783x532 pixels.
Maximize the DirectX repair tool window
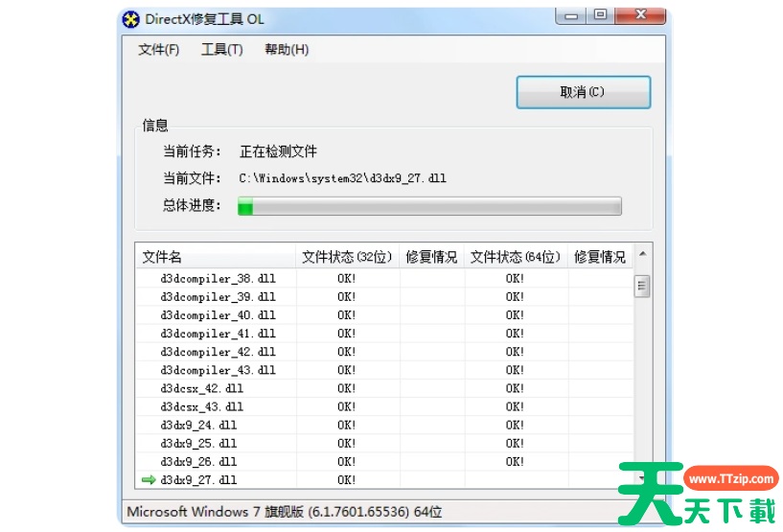(601, 15)
